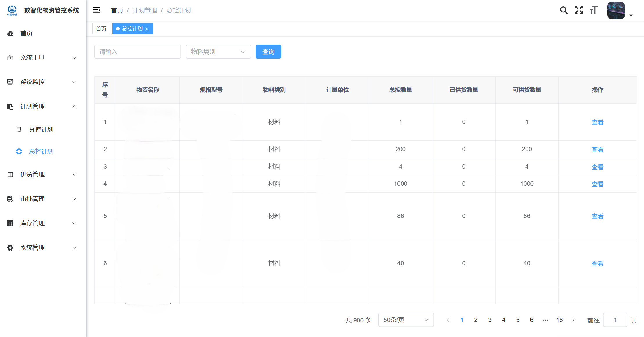Image resolution: width=644 pixels, height=337 pixels.
Task: Toggle fullscreen mode icon
Action: (579, 10)
